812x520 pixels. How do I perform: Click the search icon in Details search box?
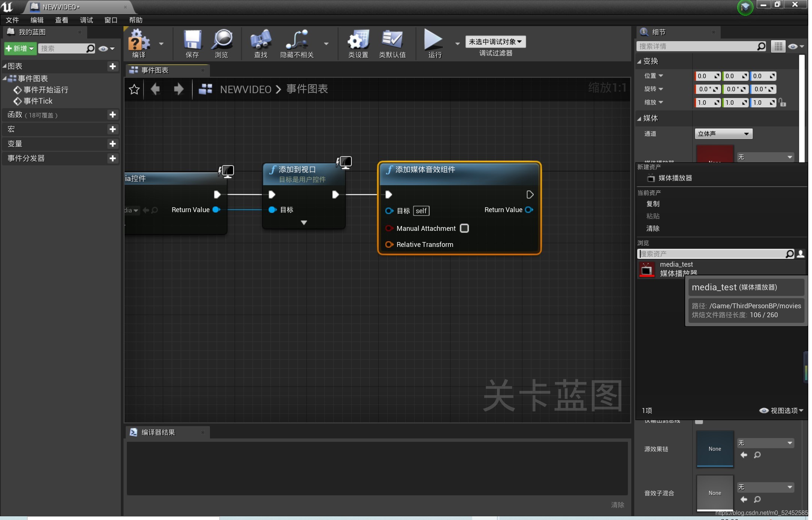click(x=761, y=46)
